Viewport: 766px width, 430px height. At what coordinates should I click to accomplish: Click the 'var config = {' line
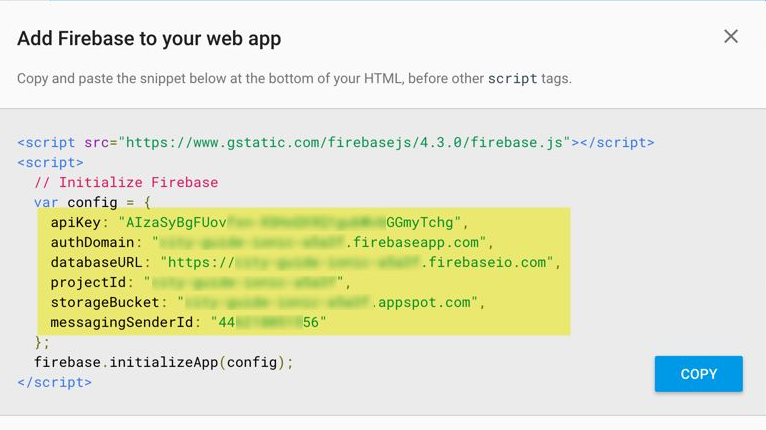(92, 202)
